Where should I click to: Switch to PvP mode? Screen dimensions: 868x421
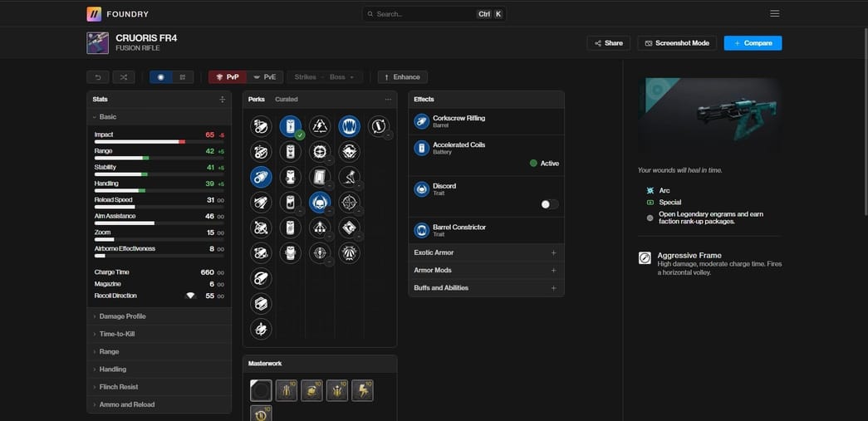coord(227,77)
